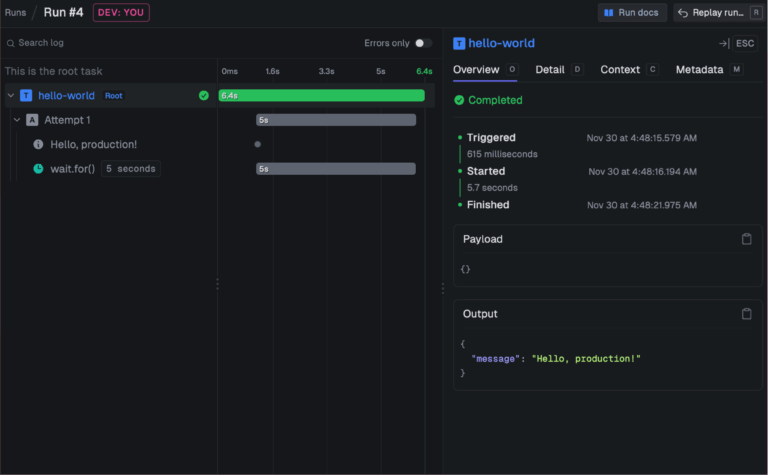Select hello-world row in the tree
768x475 pixels.
pyautogui.click(x=109, y=95)
